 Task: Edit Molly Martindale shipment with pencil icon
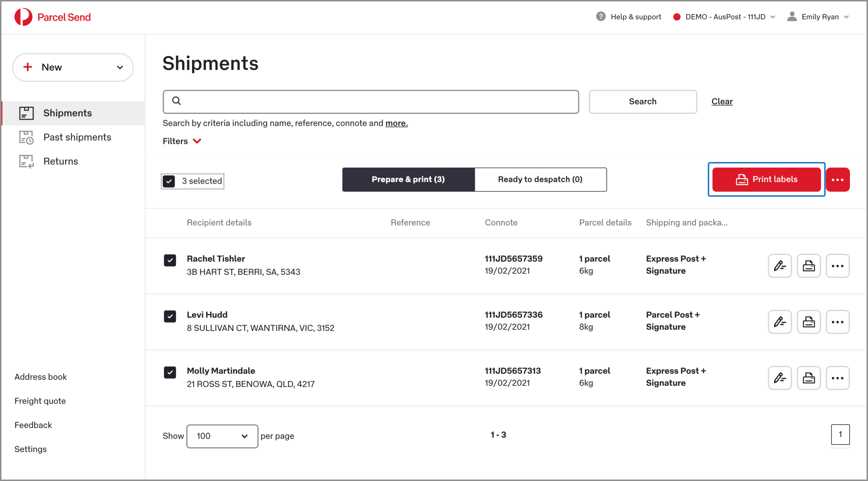(780, 378)
